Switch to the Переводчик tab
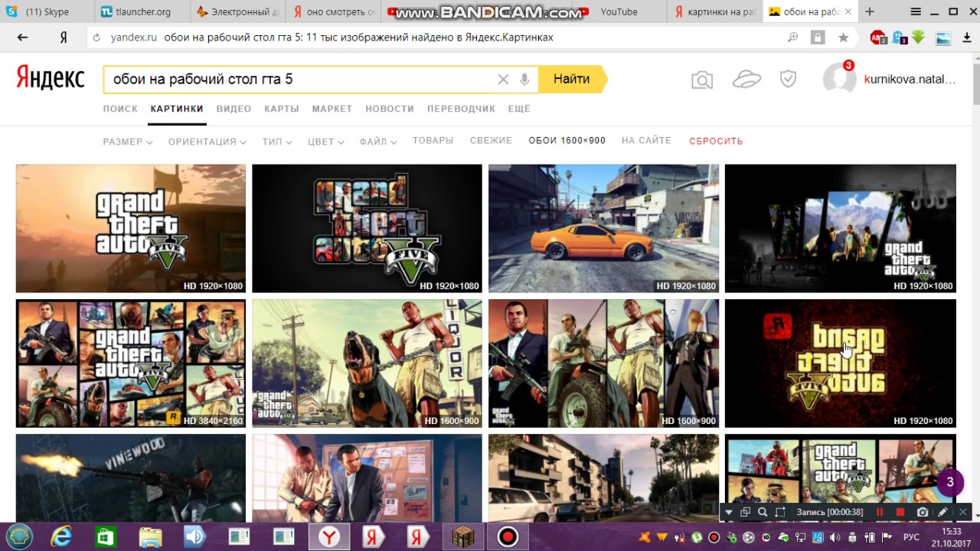 coord(461,109)
